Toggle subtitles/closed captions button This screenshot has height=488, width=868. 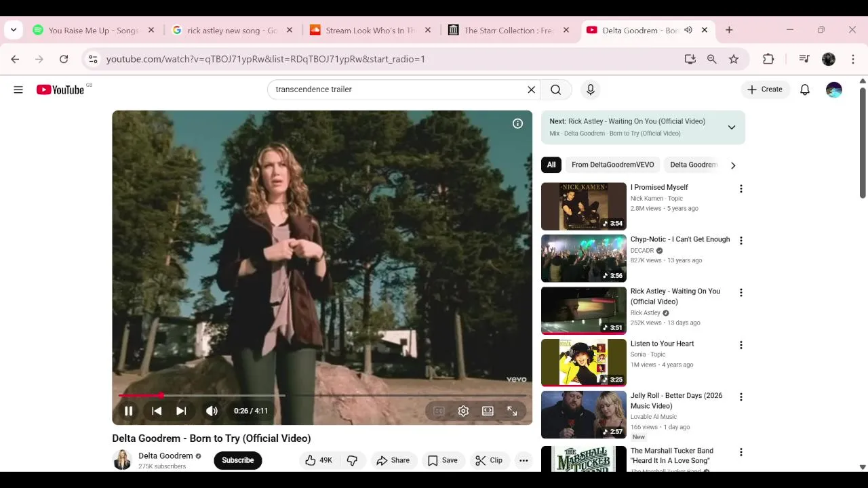(439, 411)
